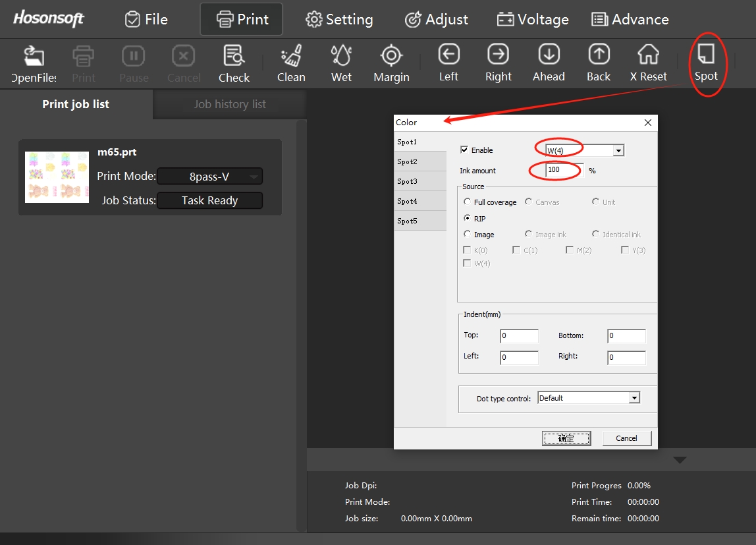Uncheck the Enable checkbox
756x545 pixels.
pos(464,150)
